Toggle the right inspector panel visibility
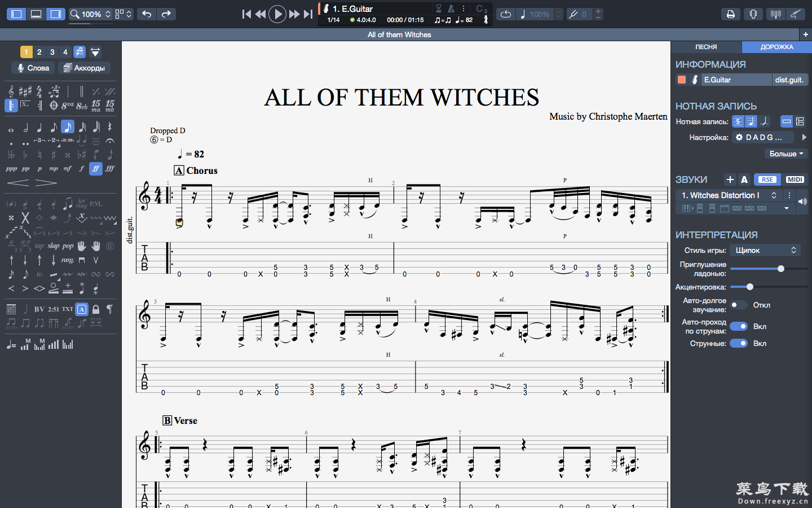The width and height of the screenshot is (812, 508). point(55,14)
